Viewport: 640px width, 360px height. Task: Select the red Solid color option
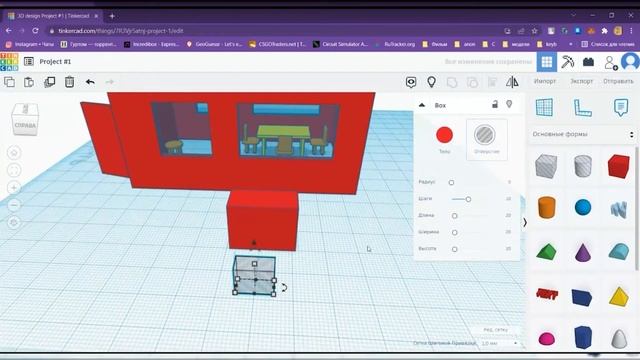pyautogui.click(x=444, y=135)
